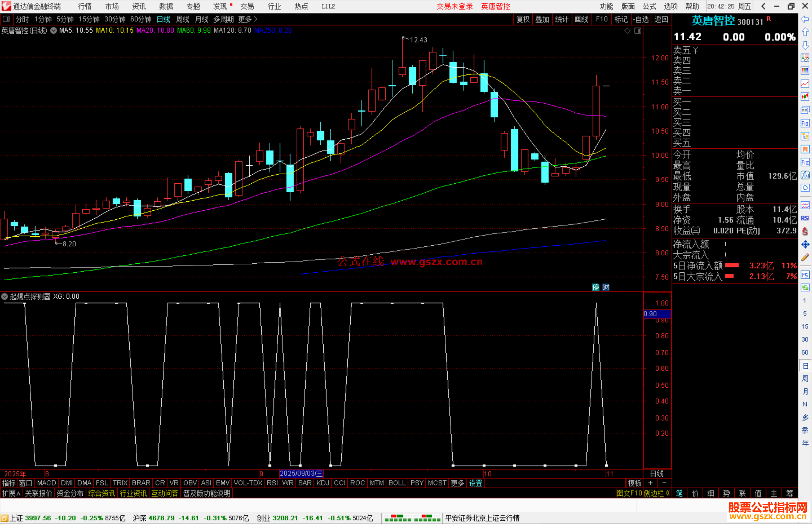Click the 叠加 overlay button

[542, 19]
